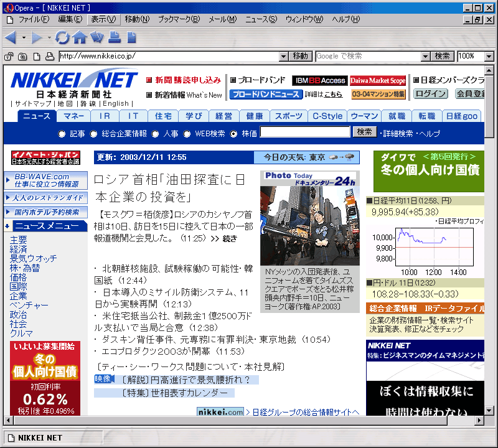Screen dimensions: 498x448
Task: Select the 人事 radio button
Action: pyautogui.click(x=155, y=134)
